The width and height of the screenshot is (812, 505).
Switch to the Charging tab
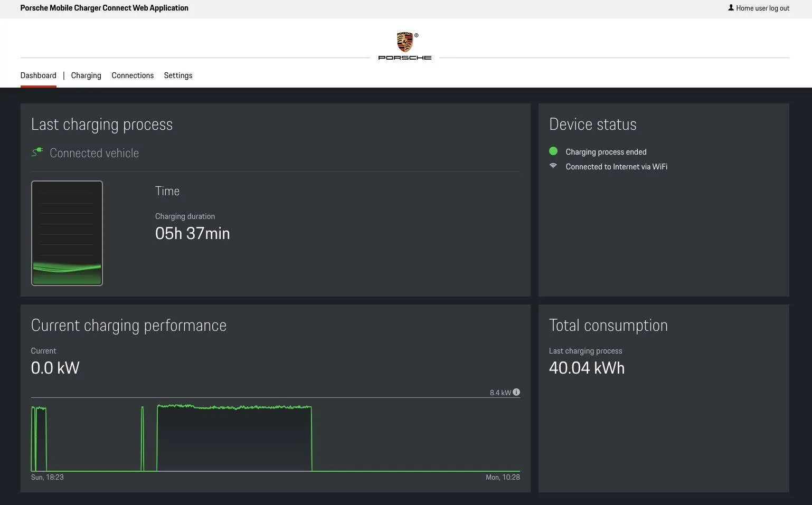(86, 75)
